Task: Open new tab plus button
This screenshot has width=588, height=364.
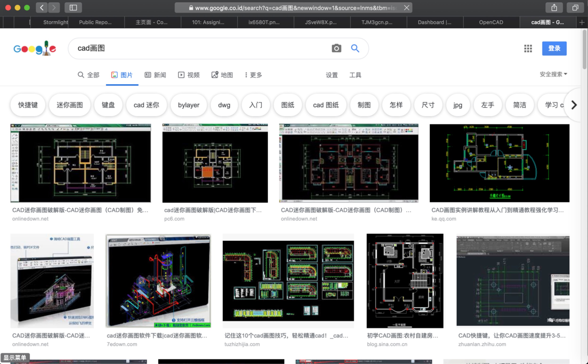Action: tap(582, 22)
